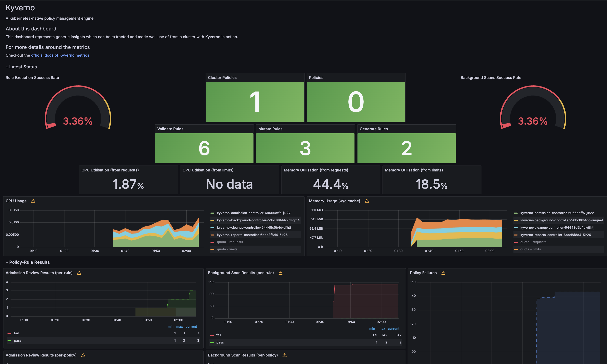Sort Background Scan legend by max column
Screen dimensions: 607x364
coord(382,329)
